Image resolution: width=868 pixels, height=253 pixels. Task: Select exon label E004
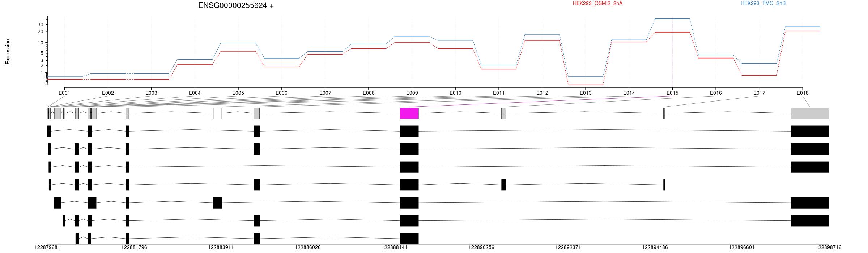point(195,93)
